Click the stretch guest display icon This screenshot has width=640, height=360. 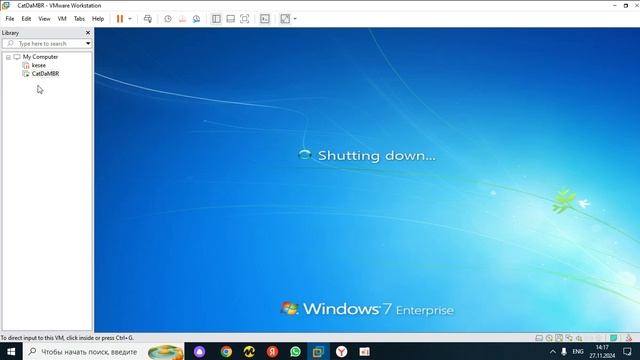coord(285,19)
